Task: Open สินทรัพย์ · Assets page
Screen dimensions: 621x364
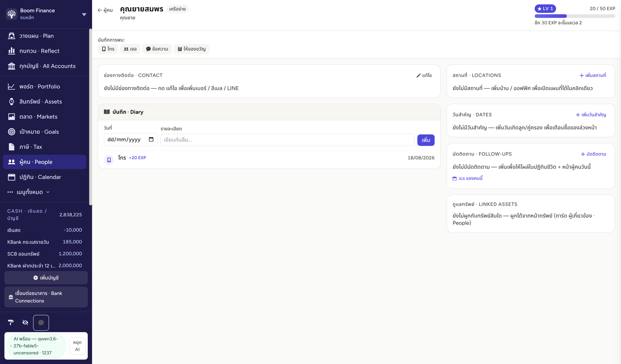Action: [x=45, y=102]
